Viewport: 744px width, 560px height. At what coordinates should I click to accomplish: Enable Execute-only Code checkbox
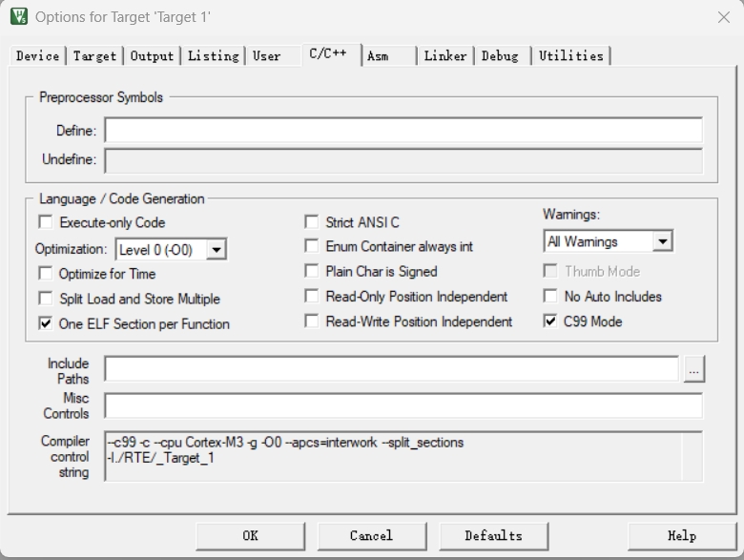click(x=46, y=221)
